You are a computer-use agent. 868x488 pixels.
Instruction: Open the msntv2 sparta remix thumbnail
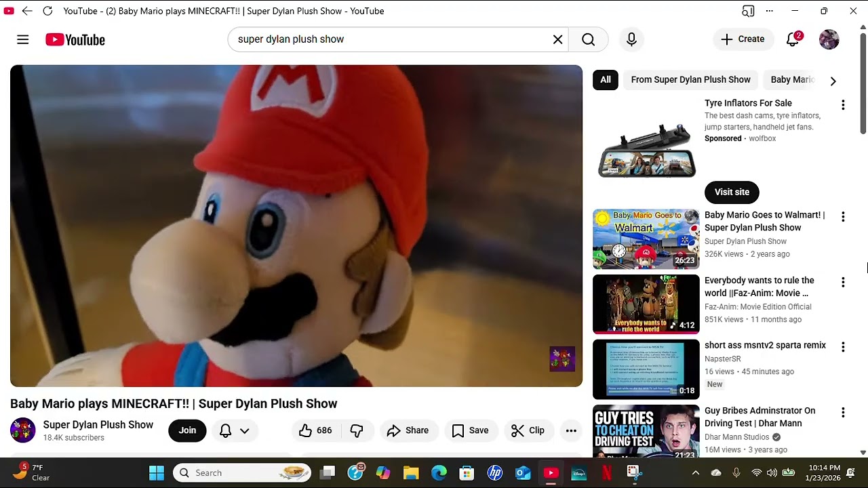pos(646,369)
